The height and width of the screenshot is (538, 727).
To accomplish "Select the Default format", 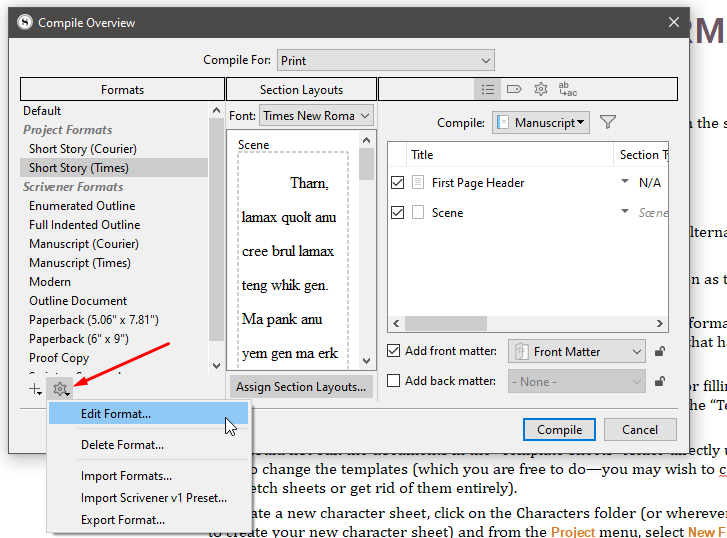I will pyautogui.click(x=114, y=111).
